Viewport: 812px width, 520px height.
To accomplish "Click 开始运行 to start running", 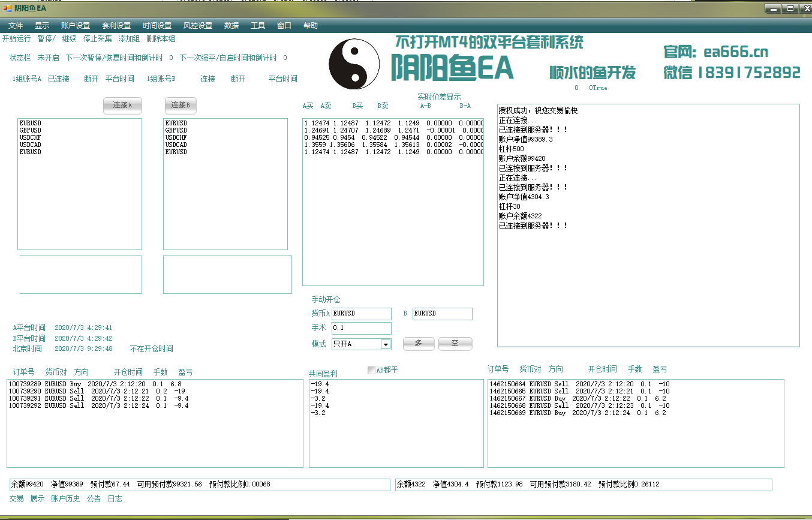I will [16, 39].
